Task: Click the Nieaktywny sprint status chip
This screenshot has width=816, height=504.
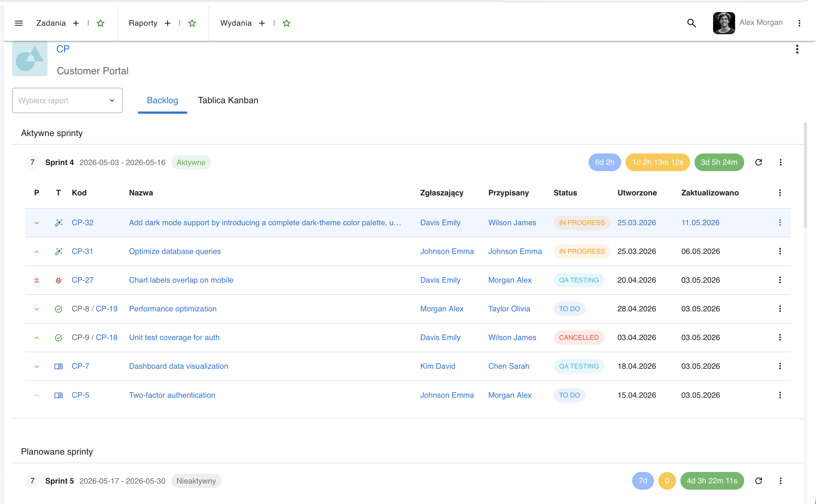Action: (x=196, y=481)
